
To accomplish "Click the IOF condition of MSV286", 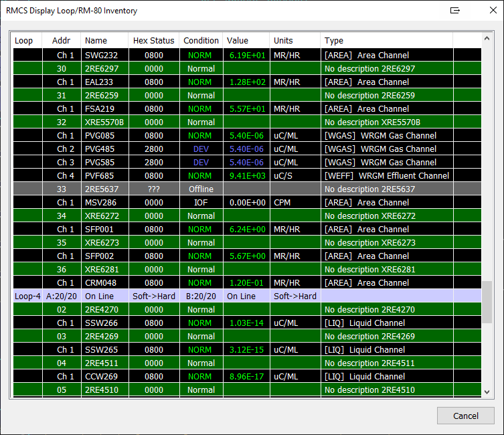I will pos(201,203).
